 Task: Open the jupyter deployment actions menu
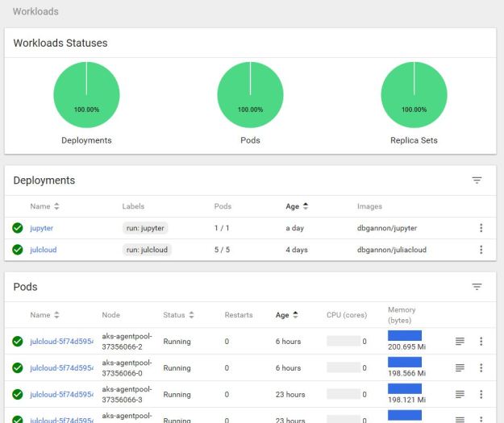pyautogui.click(x=481, y=228)
